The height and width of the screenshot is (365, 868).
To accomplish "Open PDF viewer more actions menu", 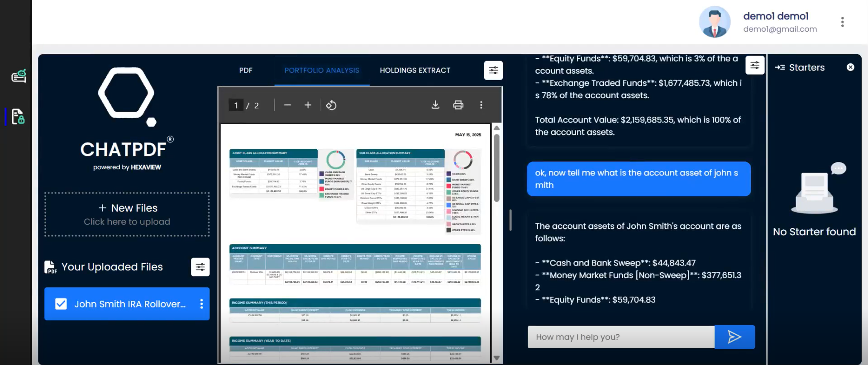I will tap(481, 105).
